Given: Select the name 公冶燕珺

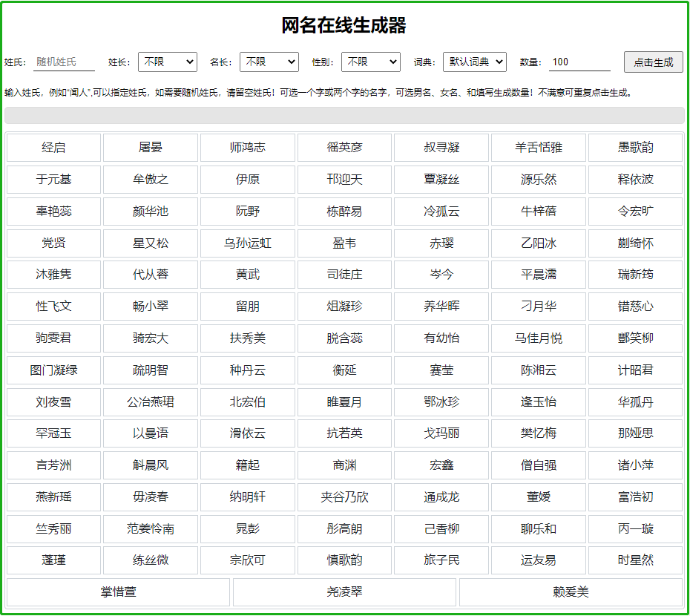Looking at the screenshot, I should [x=151, y=402].
